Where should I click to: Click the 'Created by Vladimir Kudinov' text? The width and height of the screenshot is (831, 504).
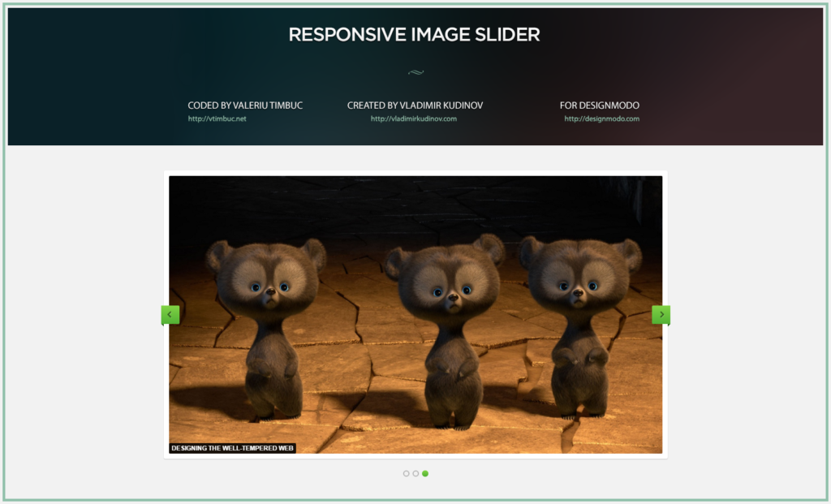click(415, 106)
